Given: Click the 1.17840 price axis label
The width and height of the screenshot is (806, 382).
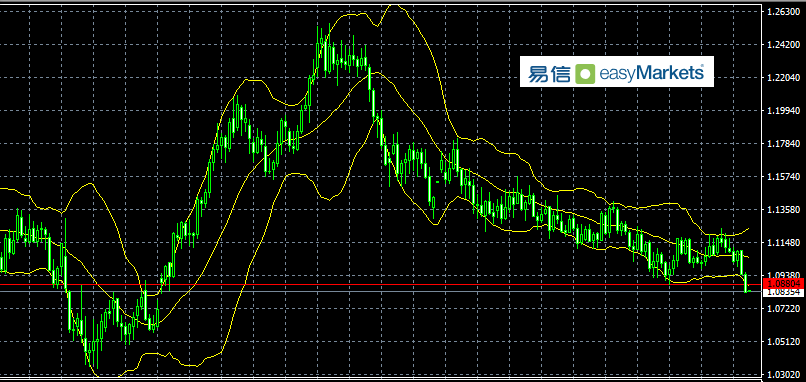Looking at the screenshot, I should [x=783, y=144].
